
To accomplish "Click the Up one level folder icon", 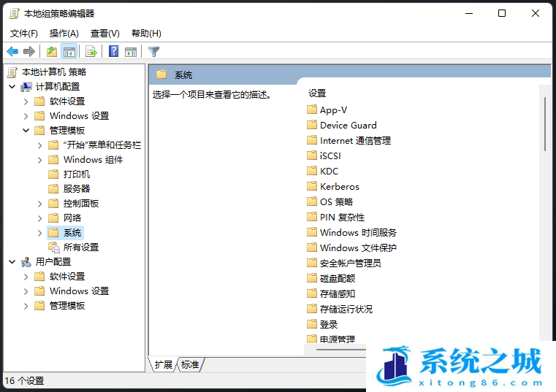I will [52, 52].
